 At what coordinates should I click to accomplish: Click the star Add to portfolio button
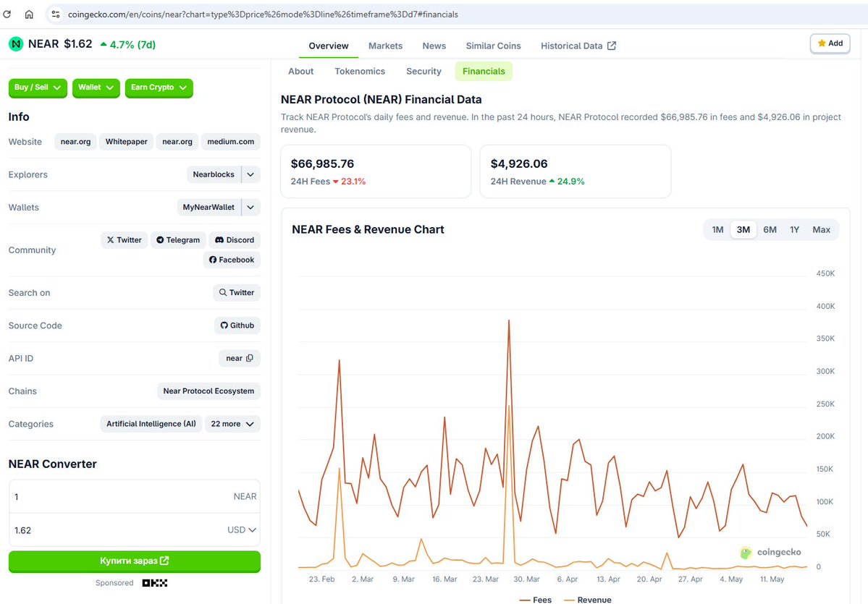(x=830, y=43)
